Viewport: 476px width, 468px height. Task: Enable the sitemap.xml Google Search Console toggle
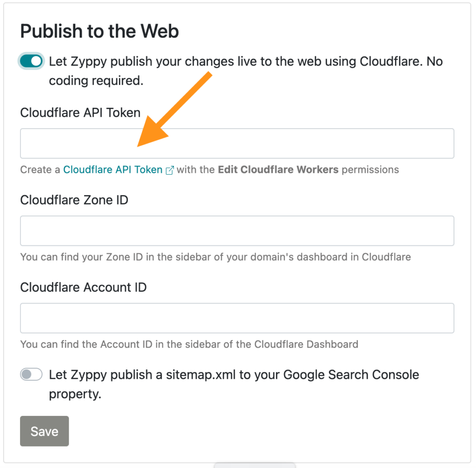(31, 374)
